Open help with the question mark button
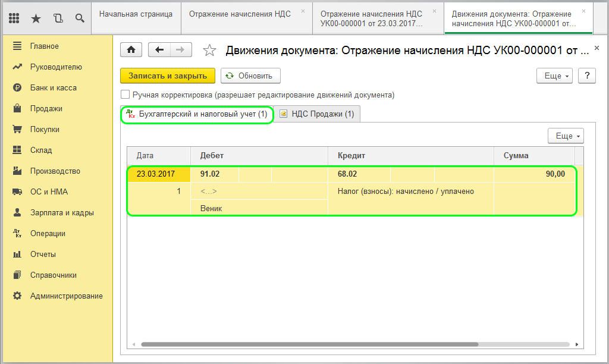609x364 pixels. click(587, 76)
